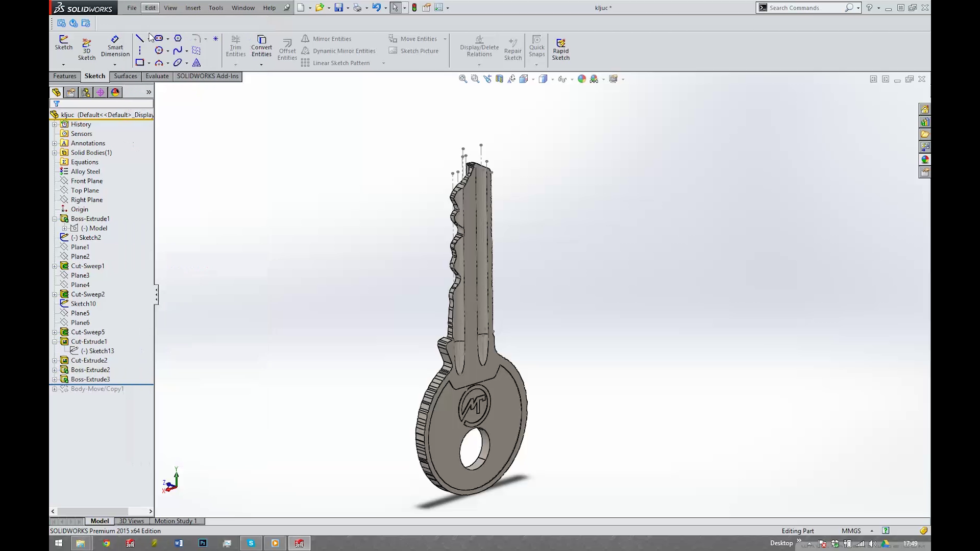Open the Rapid Sketch tool
The image size is (980, 551).
coord(560,48)
